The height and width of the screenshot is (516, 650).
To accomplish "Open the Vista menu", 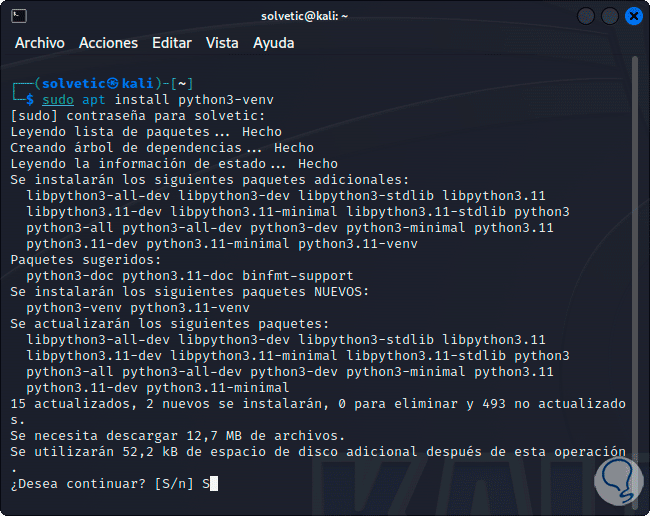I will (x=222, y=43).
